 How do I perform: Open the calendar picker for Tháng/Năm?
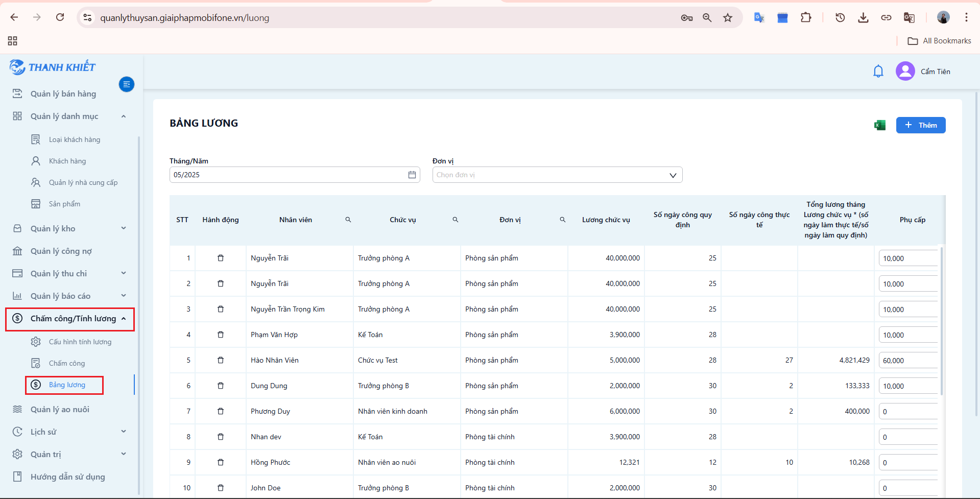tap(412, 175)
